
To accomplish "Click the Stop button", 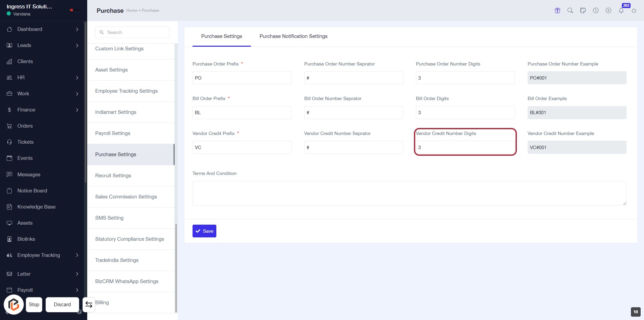I will [x=34, y=305].
